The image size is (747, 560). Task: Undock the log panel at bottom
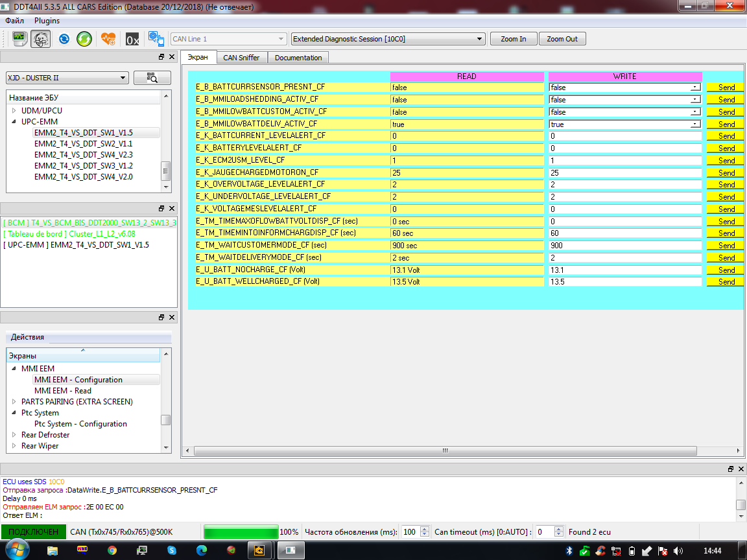(x=731, y=469)
